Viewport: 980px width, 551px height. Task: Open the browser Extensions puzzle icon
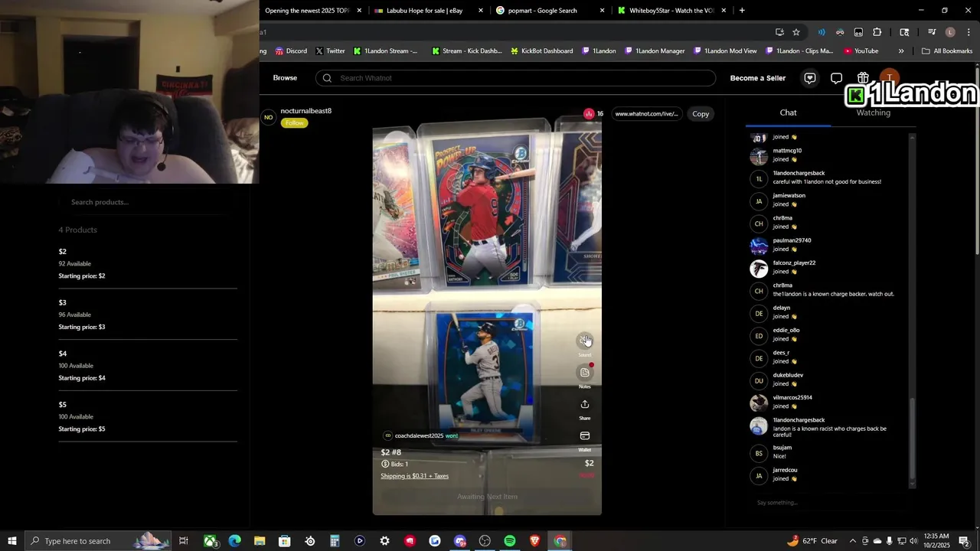877,32
